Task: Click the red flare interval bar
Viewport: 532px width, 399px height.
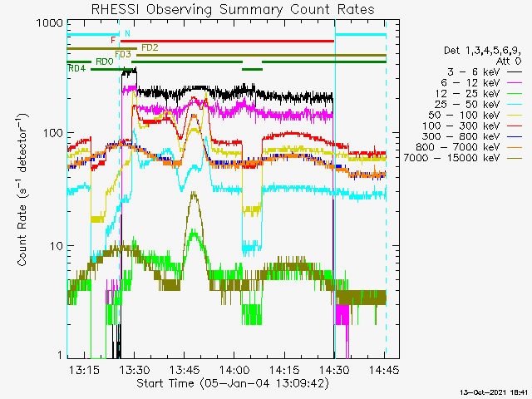Action: [227, 41]
